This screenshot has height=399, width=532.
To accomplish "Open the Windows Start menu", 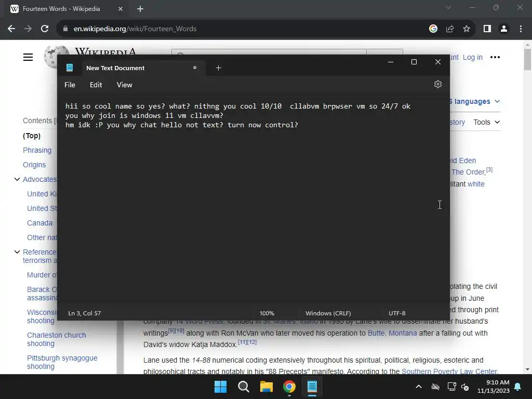I will tap(220, 387).
